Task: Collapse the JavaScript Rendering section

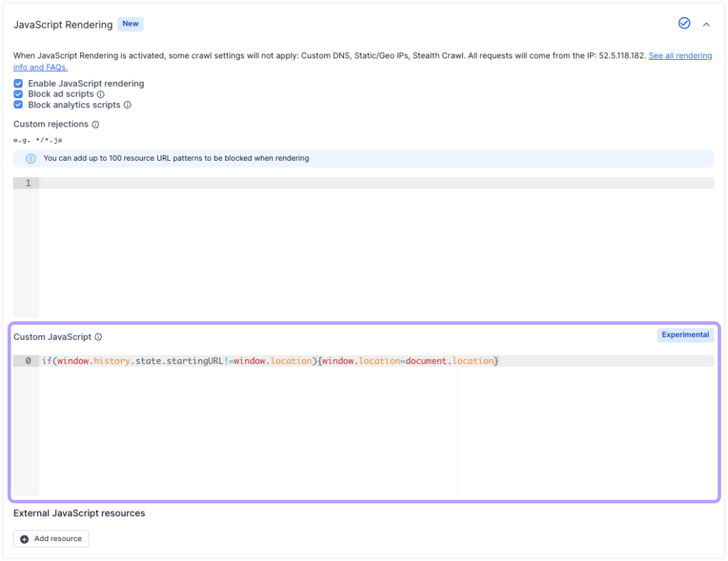Action: coord(706,23)
